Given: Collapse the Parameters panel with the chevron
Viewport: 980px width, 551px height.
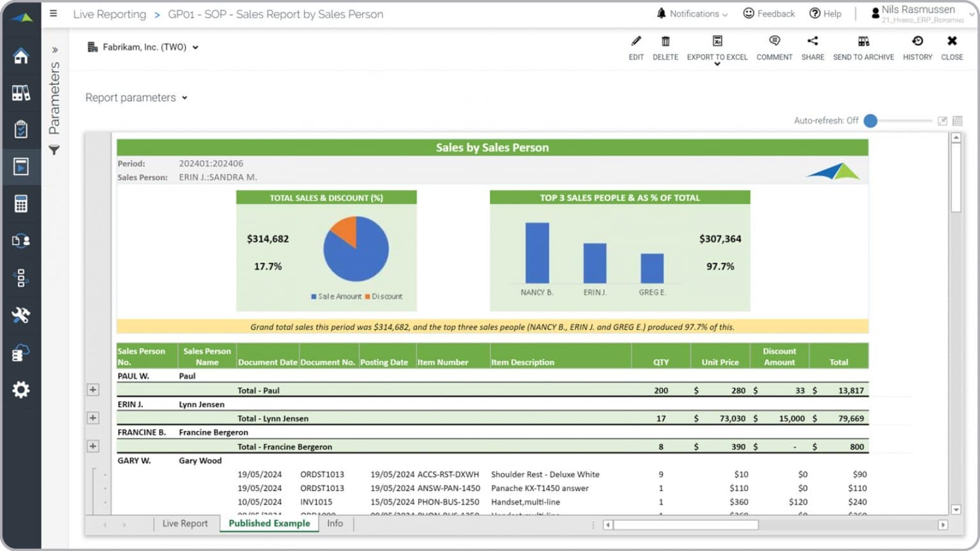Looking at the screenshot, I should click(56, 49).
